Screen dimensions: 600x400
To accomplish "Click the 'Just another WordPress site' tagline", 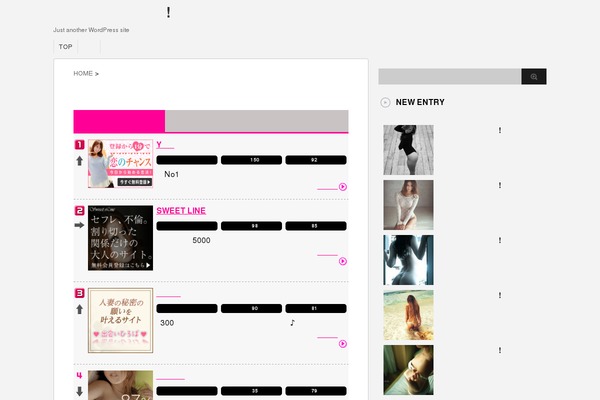I will [91, 30].
